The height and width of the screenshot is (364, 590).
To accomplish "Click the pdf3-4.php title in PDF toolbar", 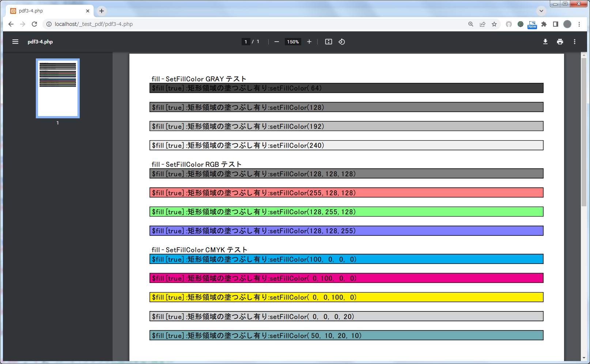I will (40, 42).
